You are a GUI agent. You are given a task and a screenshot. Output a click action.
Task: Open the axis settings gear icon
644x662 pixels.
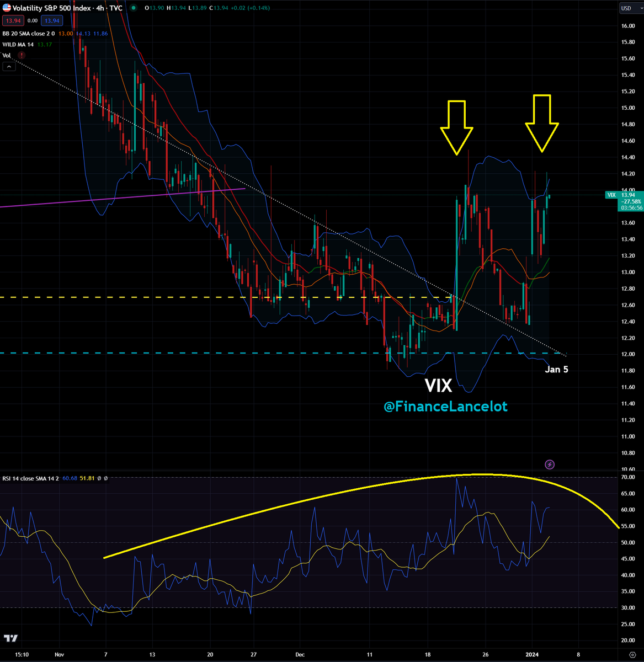[x=631, y=654]
